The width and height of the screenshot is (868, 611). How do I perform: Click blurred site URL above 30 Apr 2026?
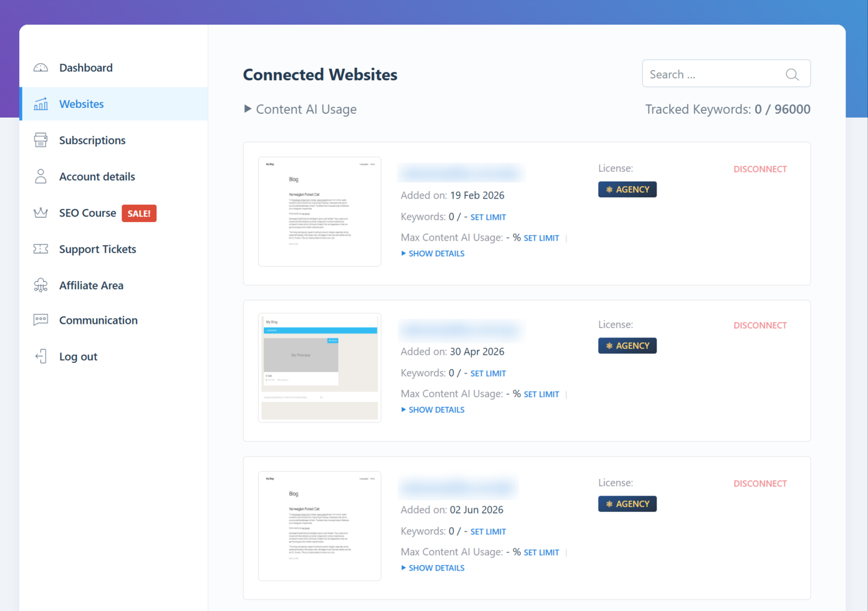click(462, 329)
